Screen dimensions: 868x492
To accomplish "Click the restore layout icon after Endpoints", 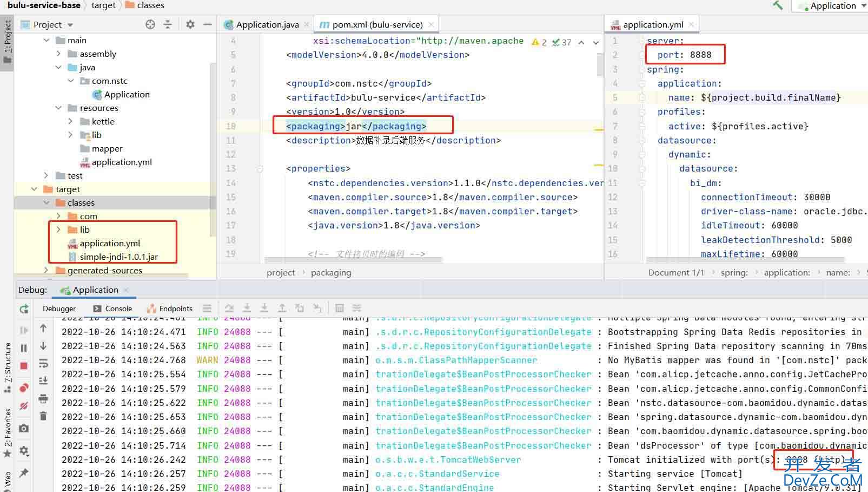I will pyautogui.click(x=207, y=309).
